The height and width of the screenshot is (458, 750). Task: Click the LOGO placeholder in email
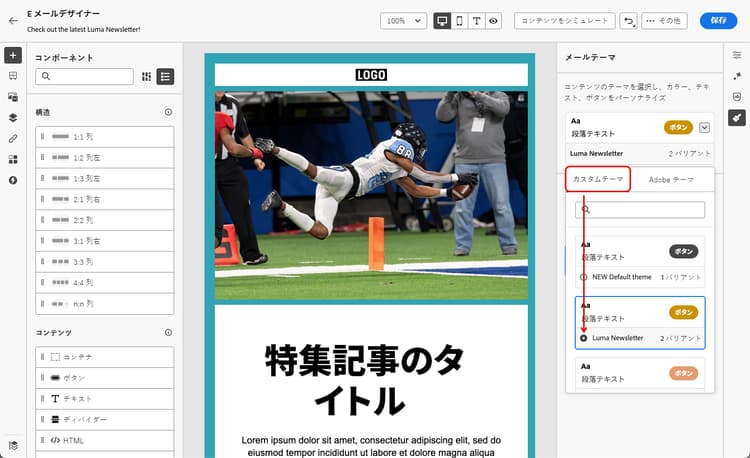pos(371,75)
